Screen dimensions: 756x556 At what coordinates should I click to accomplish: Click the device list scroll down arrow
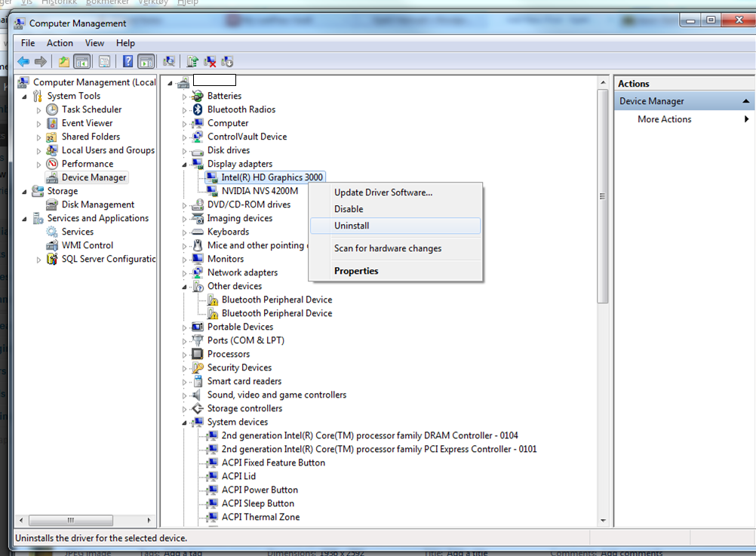[603, 520]
